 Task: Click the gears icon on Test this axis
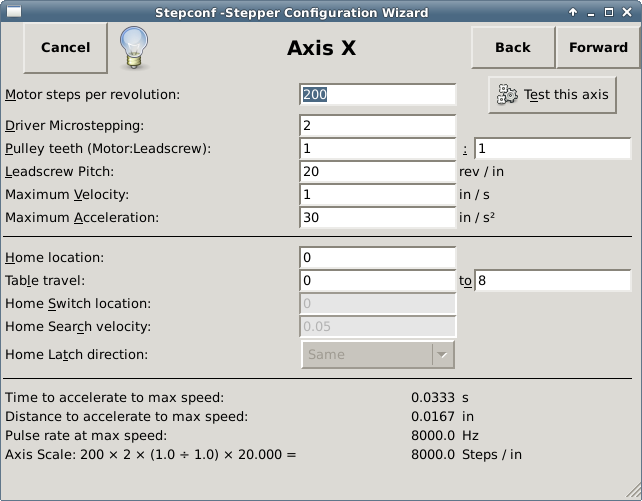pos(507,95)
